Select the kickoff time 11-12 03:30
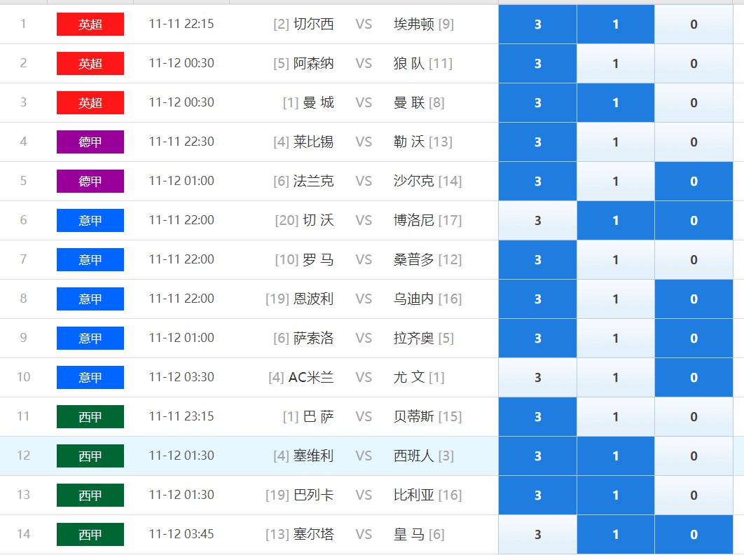 (181, 377)
